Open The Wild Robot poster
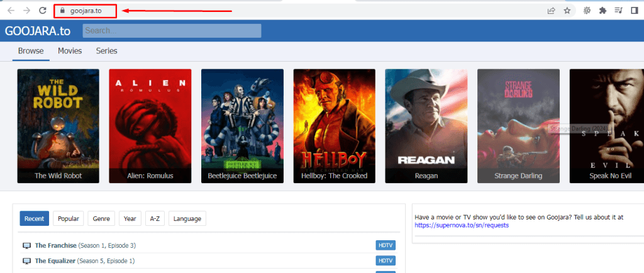 (x=58, y=126)
